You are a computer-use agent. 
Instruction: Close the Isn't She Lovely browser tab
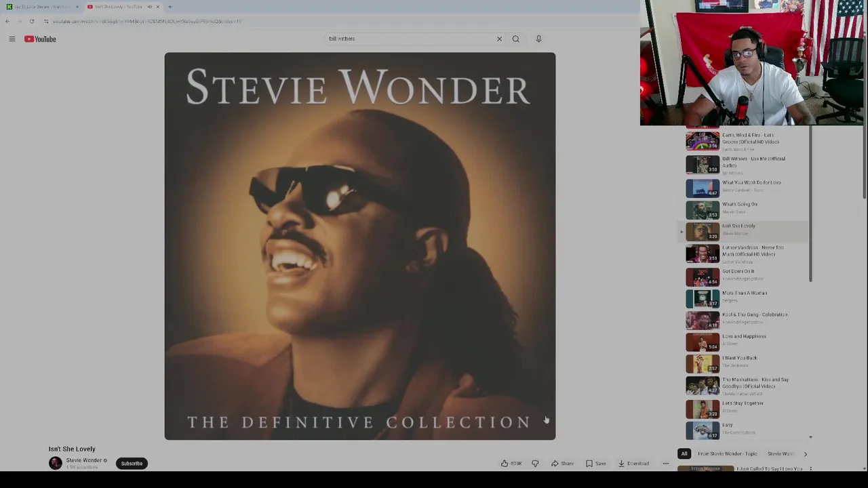[x=157, y=7]
